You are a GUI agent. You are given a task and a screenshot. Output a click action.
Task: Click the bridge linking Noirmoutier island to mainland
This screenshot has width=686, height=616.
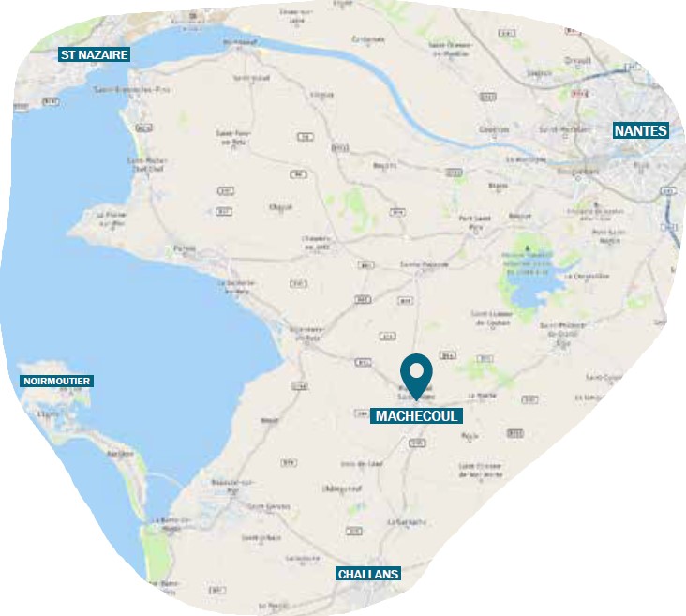[x=164, y=478]
